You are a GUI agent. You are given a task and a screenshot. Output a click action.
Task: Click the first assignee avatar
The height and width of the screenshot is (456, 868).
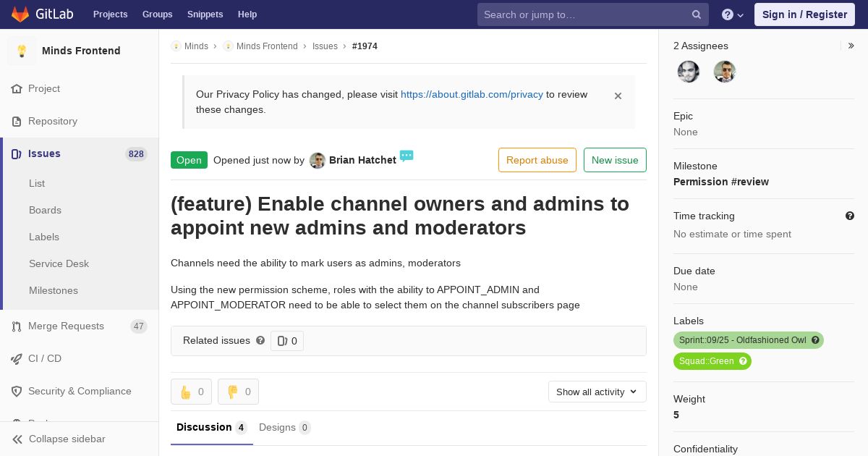[689, 72]
